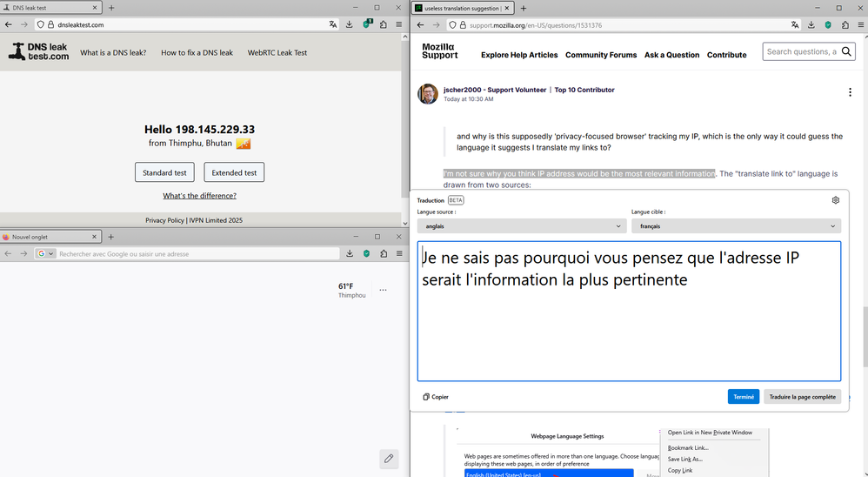Open Community Forums menu item
The image size is (868, 477).
601,55
